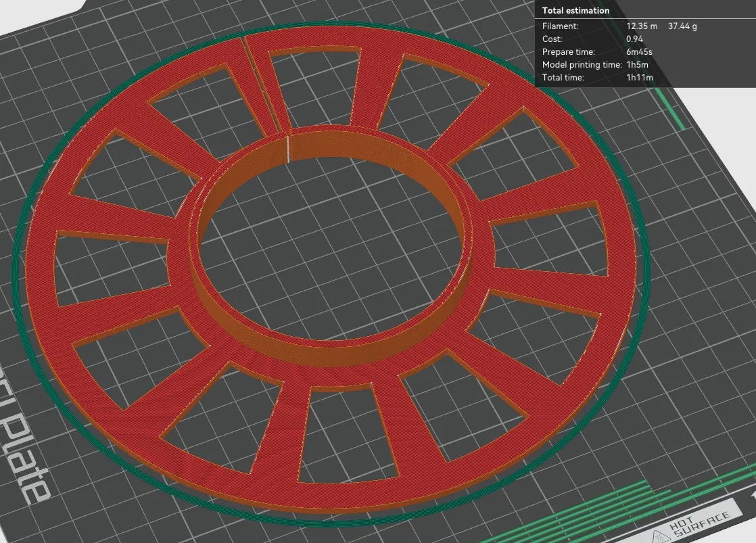Click the 6m45s prepare time value
Image resolution: width=756 pixels, height=543 pixels.
click(x=639, y=51)
